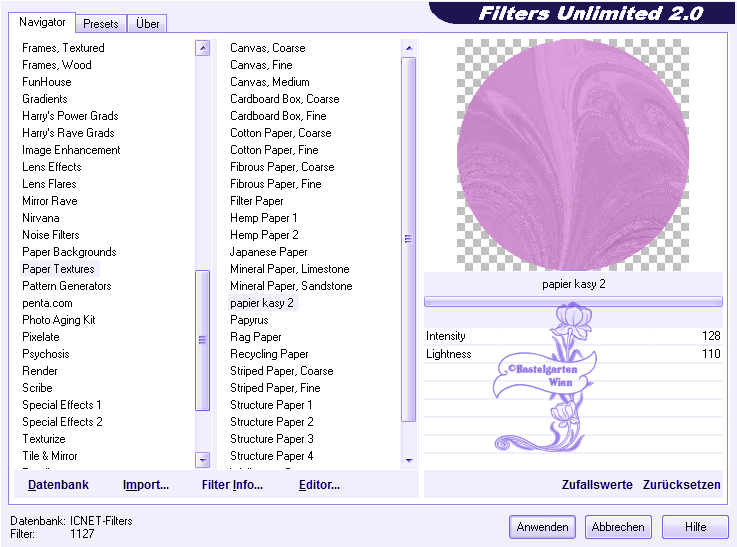Choose the Canvas, Fine filter

pos(261,65)
